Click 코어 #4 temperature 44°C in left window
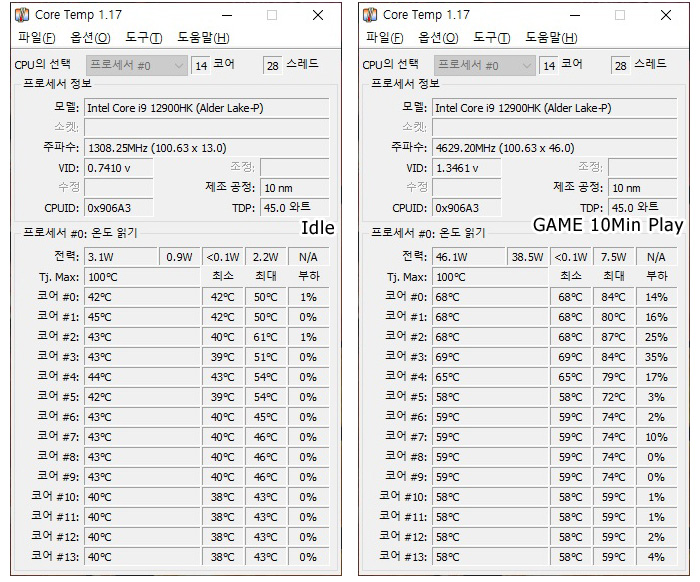 142,377
